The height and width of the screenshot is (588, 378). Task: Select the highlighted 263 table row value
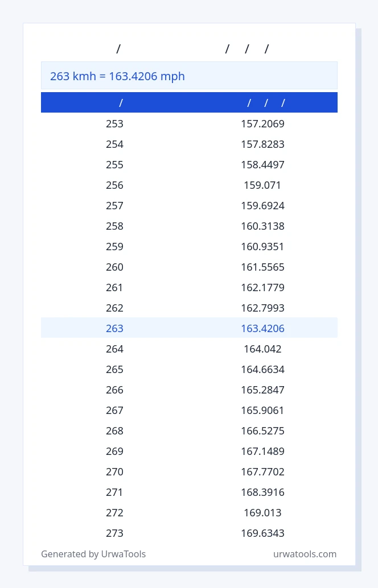point(114,329)
